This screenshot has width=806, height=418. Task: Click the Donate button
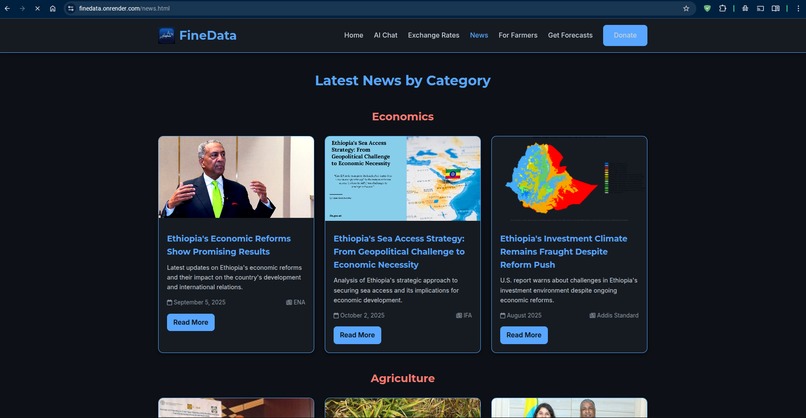(625, 35)
